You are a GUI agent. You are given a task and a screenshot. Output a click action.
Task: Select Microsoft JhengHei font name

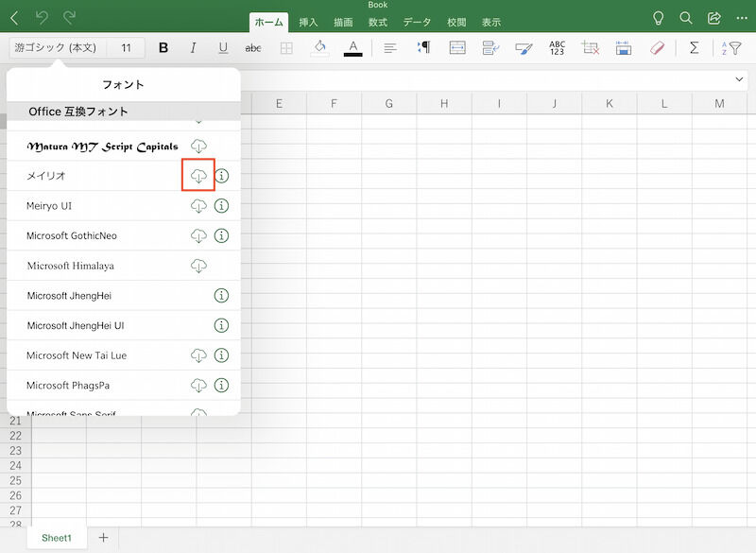(x=69, y=296)
